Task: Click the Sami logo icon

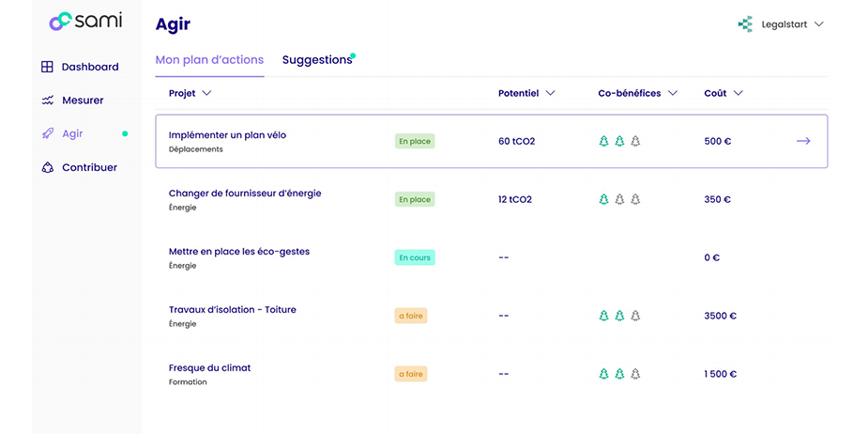Action: pyautogui.click(x=60, y=22)
